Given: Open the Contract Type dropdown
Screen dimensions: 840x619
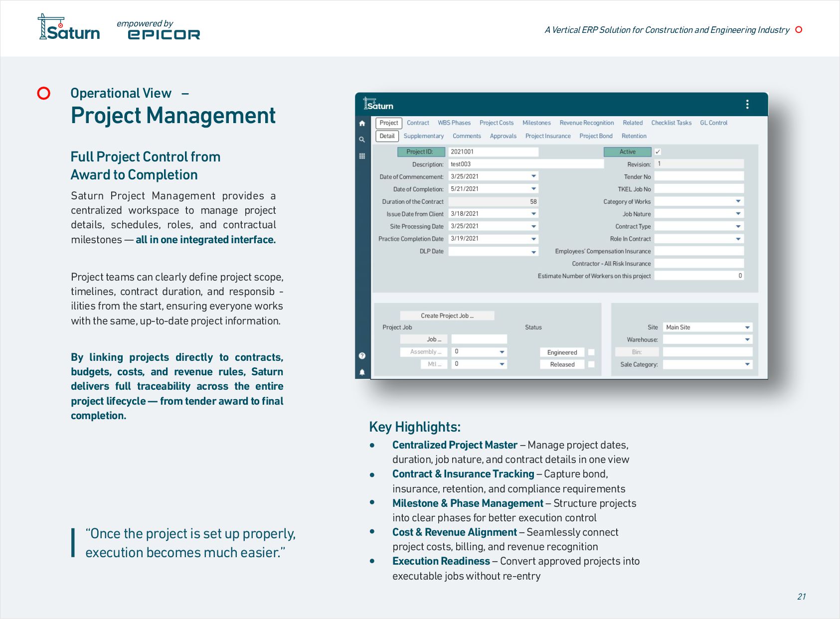Looking at the screenshot, I should point(738,226).
